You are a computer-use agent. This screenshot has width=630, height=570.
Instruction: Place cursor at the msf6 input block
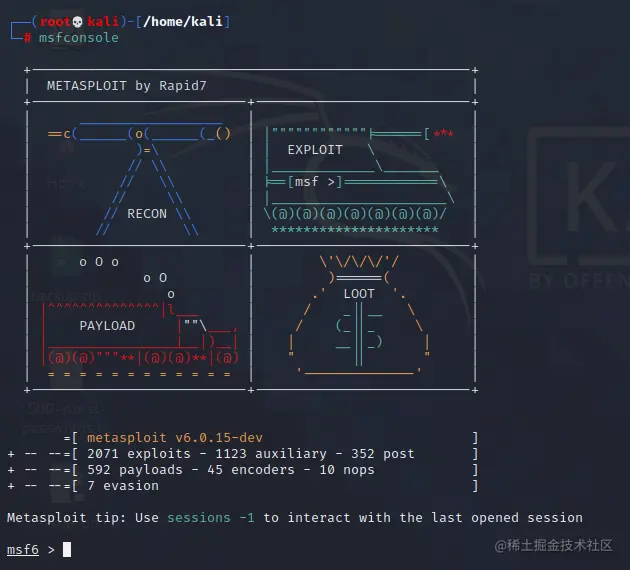point(67,550)
